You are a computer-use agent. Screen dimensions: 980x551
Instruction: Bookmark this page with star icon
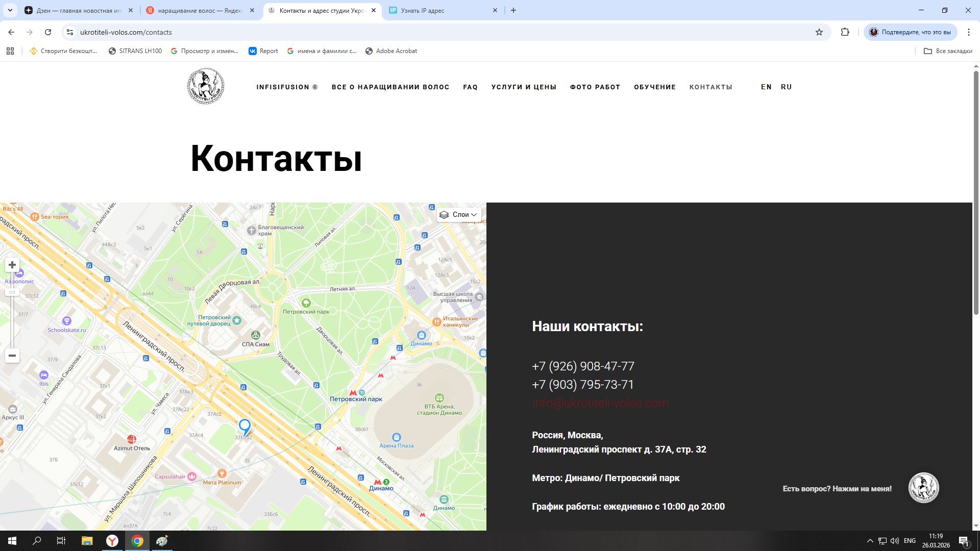[x=819, y=32]
